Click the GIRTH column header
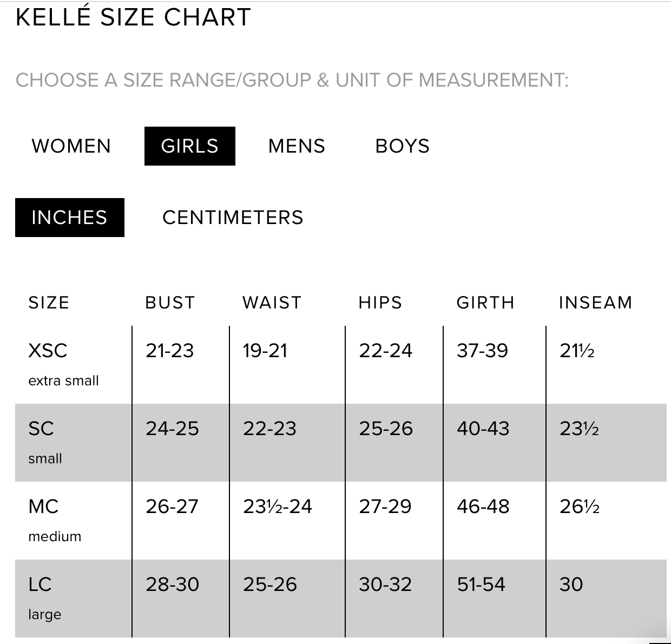The image size is (671, 644). 485,303
